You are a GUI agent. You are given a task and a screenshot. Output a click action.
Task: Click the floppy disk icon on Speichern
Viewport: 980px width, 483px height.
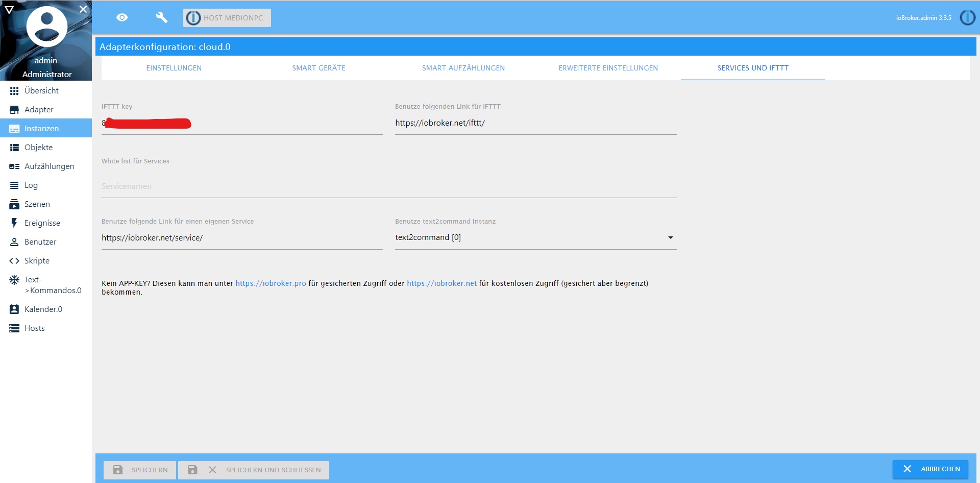click(x=118, y=470)
